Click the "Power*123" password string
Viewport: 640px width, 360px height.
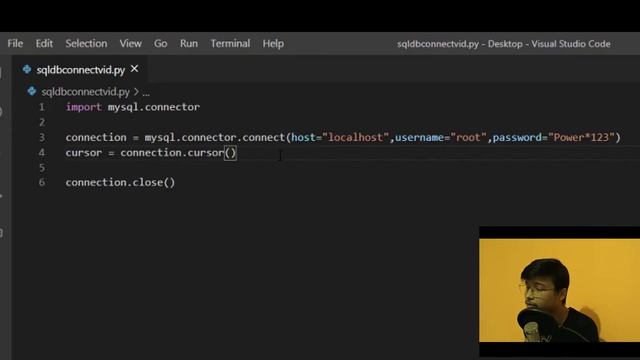(581, 137)
